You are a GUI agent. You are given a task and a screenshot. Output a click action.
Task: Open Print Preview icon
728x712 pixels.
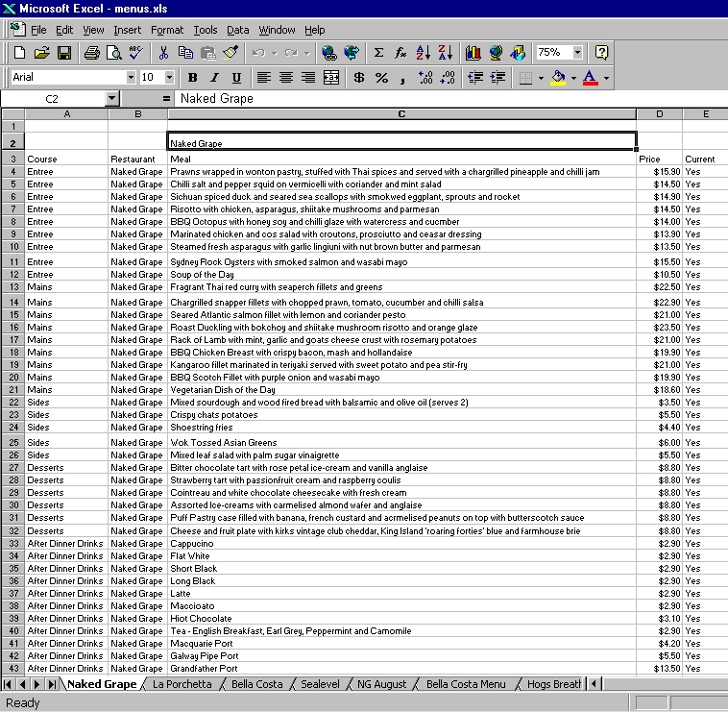[x=113, y=53]
